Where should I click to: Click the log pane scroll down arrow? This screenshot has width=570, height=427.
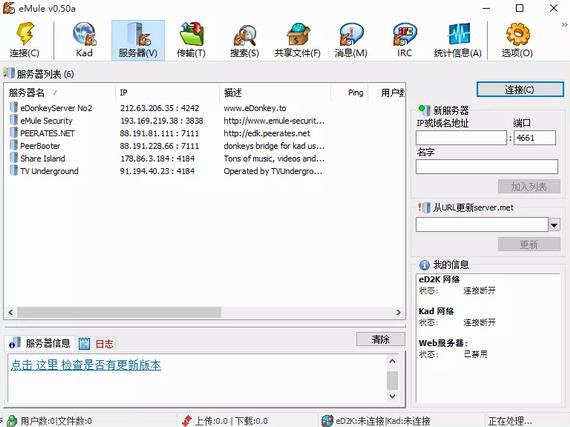pyautogui.click(x=392, y=396)
